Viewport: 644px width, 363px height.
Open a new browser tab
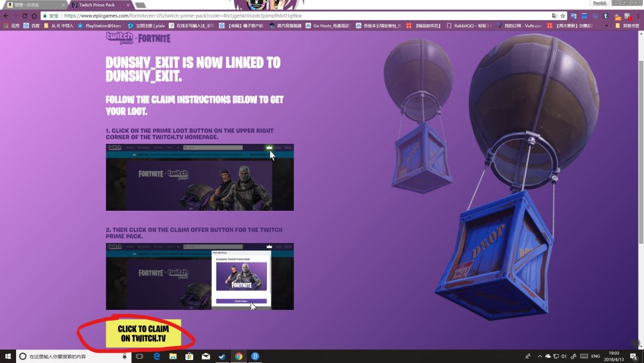[x=141, y=5]
